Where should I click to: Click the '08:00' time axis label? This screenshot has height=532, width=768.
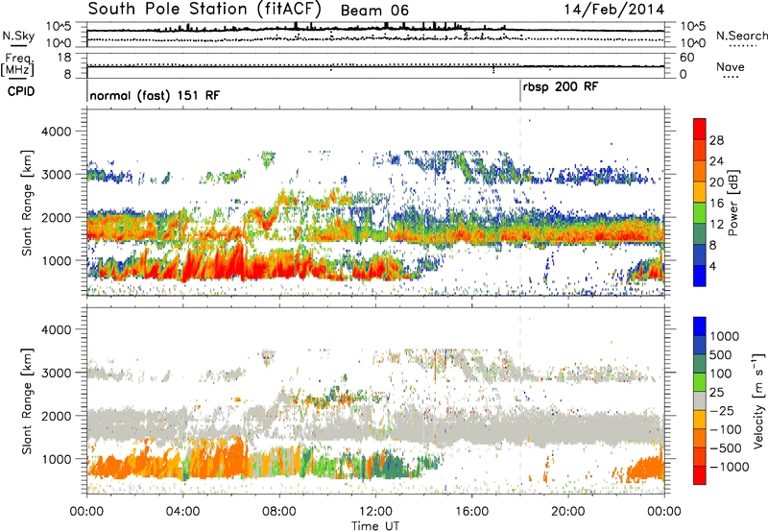pos(279,512)
